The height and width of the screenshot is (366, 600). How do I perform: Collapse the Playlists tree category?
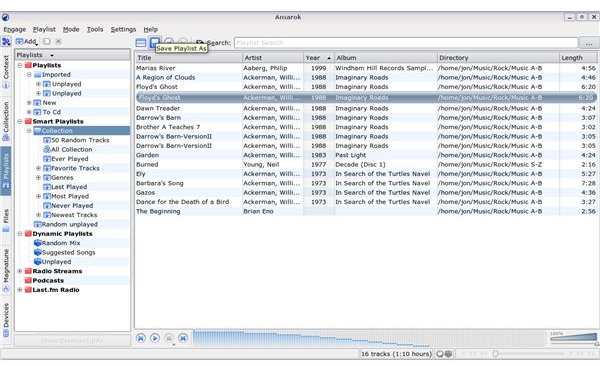click(x=20, y=65)
